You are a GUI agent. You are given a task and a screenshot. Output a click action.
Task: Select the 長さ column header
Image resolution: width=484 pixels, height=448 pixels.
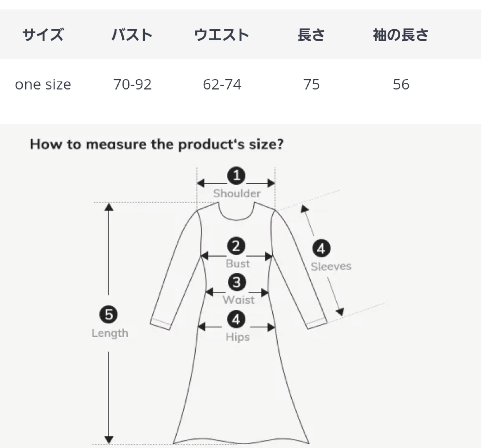click(311, 35)
